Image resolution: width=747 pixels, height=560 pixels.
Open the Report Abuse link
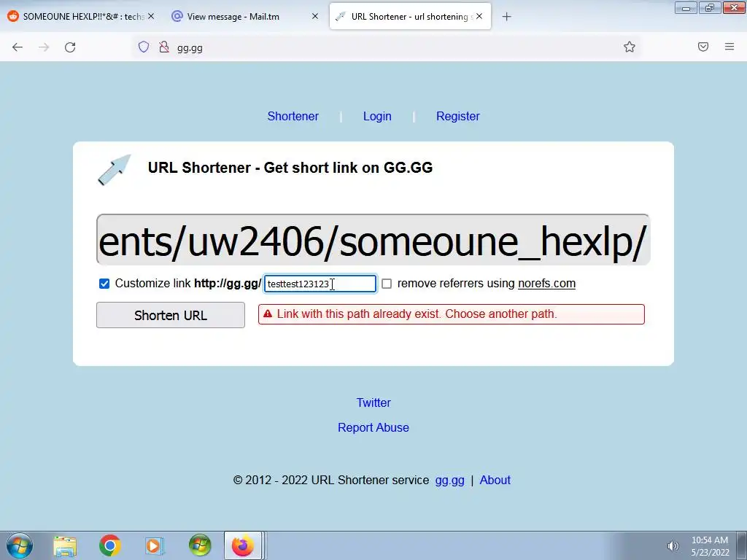coord(373,427)
